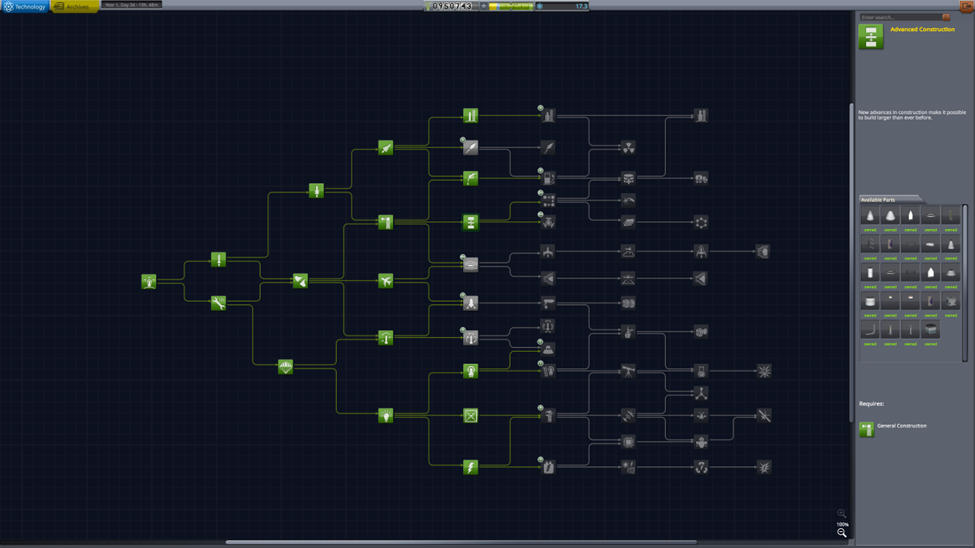
Task: Zoom in on the tech tree
Action: 841,514
